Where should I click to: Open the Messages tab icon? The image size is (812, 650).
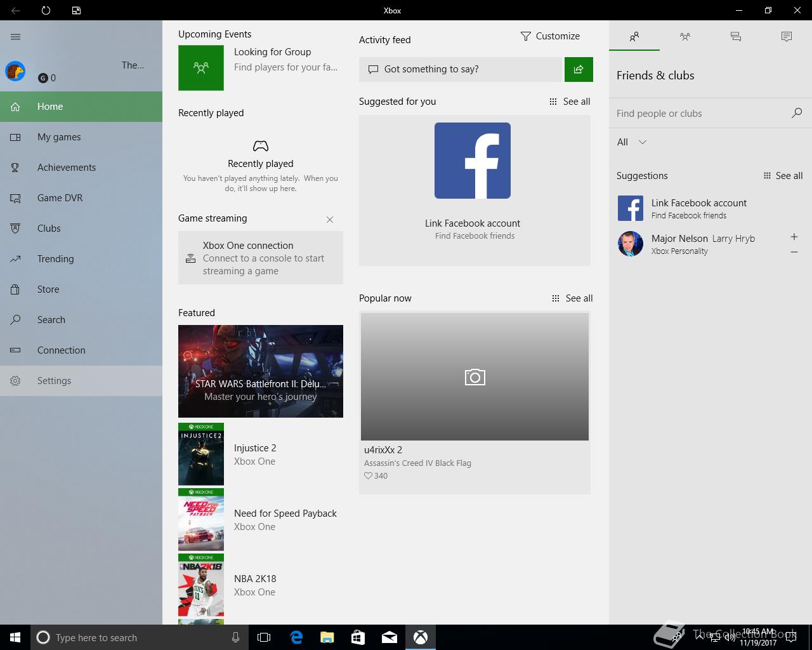736,37
